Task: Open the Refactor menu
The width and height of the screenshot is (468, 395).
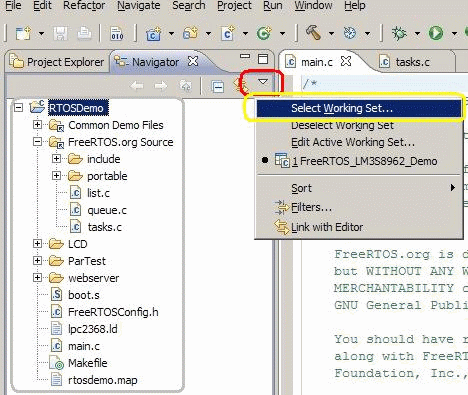Action: click(x=84, y=5)
